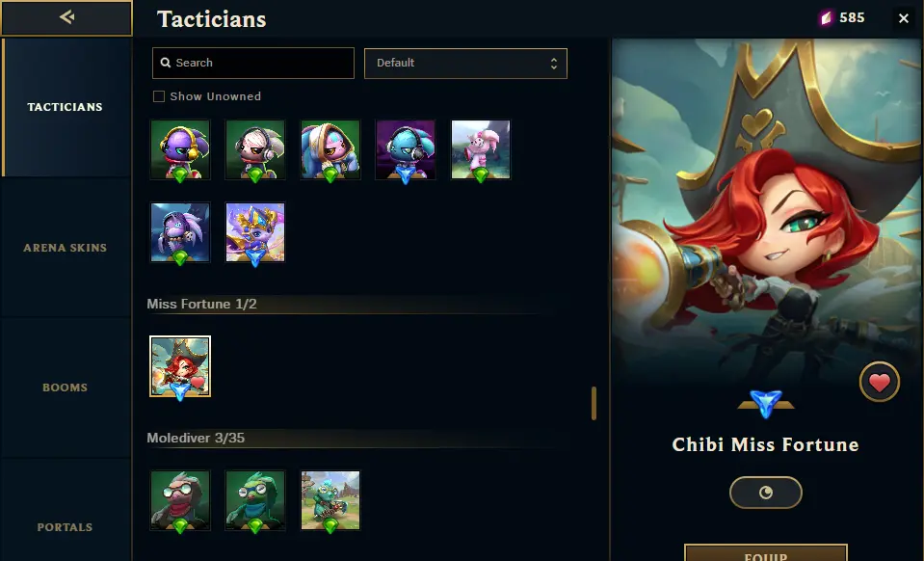Viewport: 924px width, 561px height.
Task: Click the Equip button
Action: coord(765,552)
